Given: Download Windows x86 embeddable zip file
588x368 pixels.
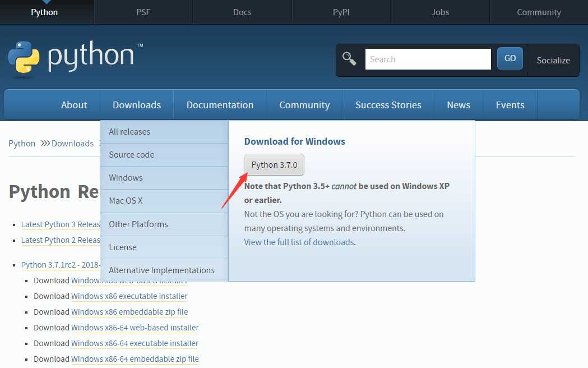Looking at the screenshot, I should click(129, 312).
